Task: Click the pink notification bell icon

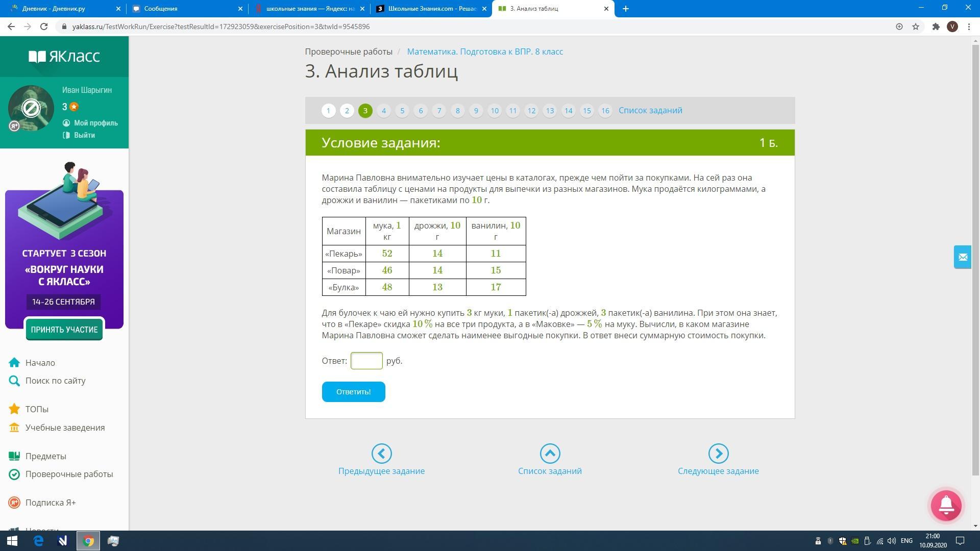Action: pos(946,506)
